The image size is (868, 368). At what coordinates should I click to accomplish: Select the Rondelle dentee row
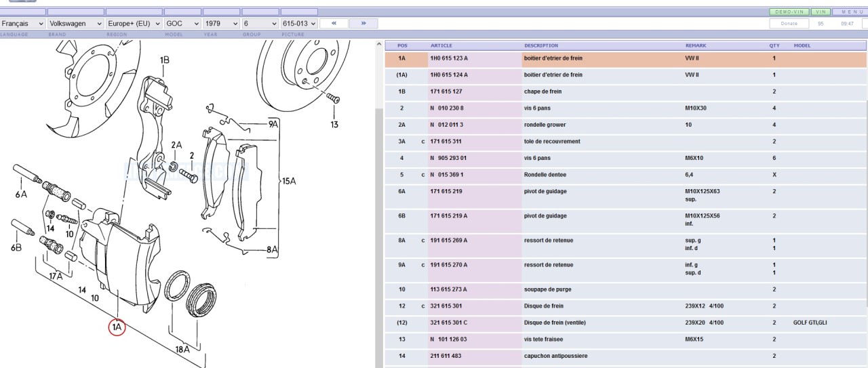(x=625, y=175)
